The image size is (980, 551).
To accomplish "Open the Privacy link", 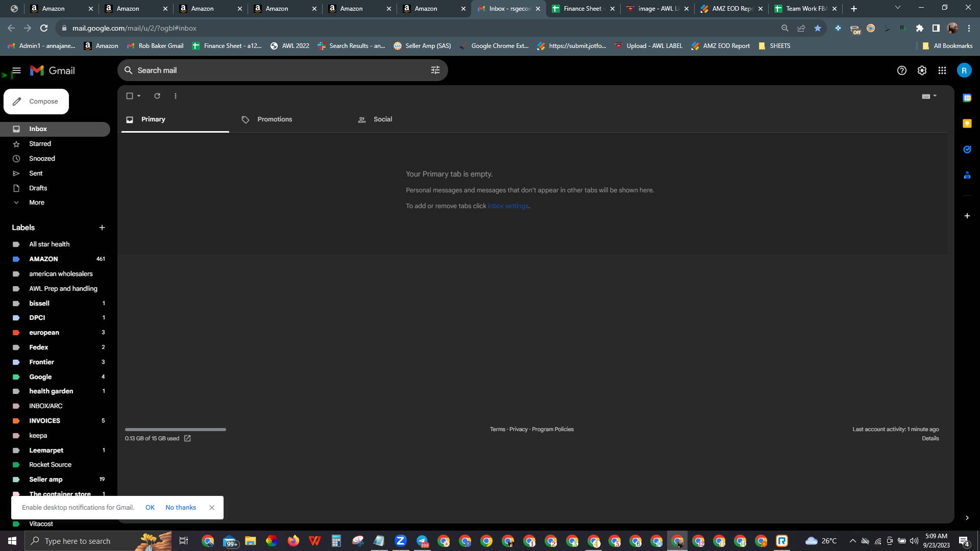I will pyautogui.click(x=519, y=430).
